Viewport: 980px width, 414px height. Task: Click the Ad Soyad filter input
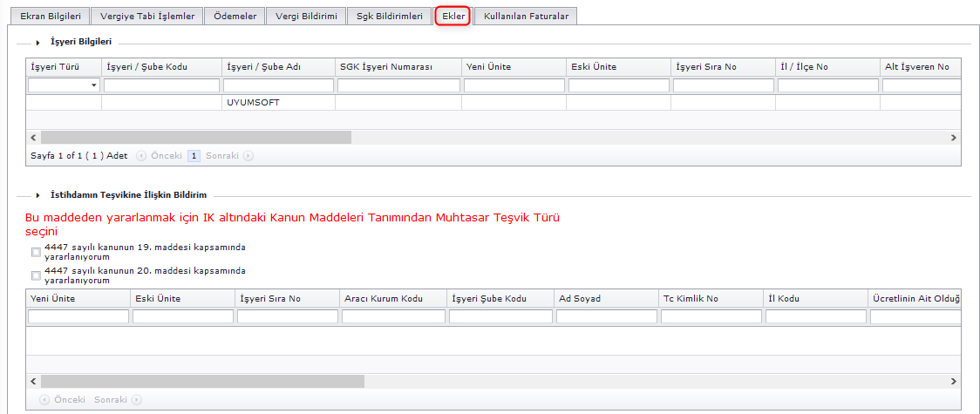606,316
